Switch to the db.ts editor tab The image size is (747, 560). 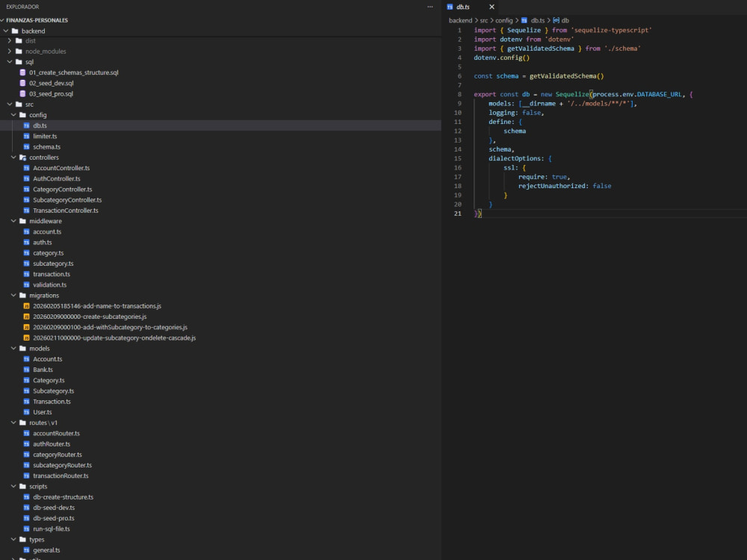coord(462,7)
